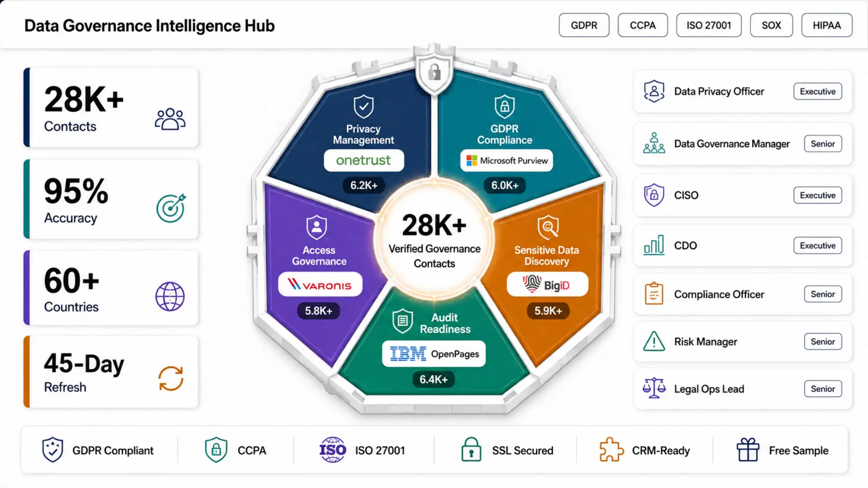Click the CDO bar chart icon
The height and width of the screenshot is (488, 868).
coord(654,245)
